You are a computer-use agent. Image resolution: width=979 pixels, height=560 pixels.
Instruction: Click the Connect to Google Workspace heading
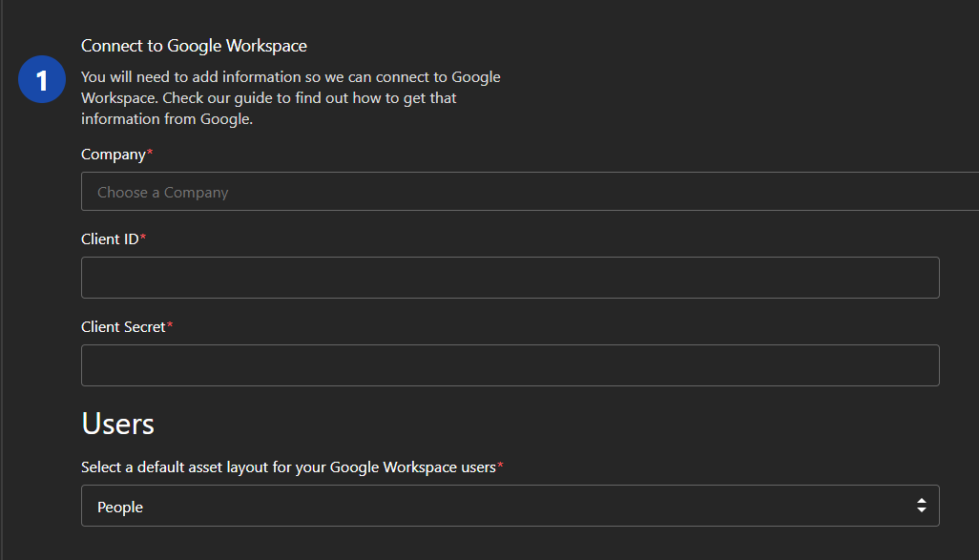[194, 45]
